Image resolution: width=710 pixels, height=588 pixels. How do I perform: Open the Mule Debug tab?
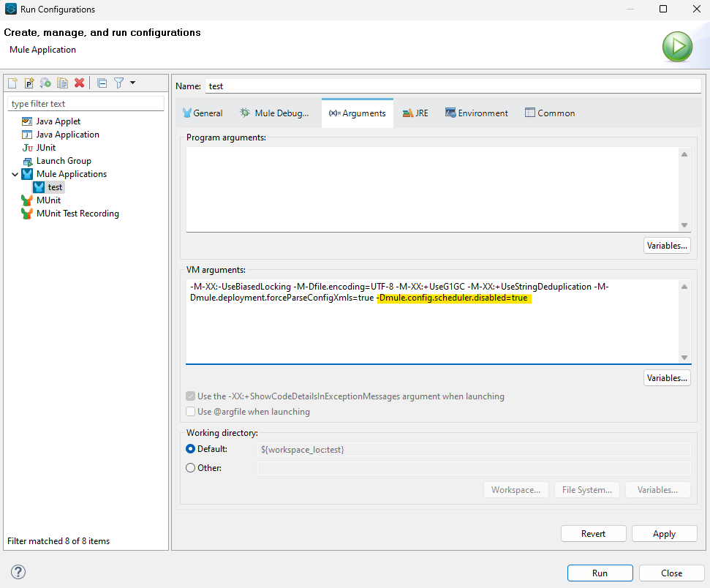pos(274,113)
